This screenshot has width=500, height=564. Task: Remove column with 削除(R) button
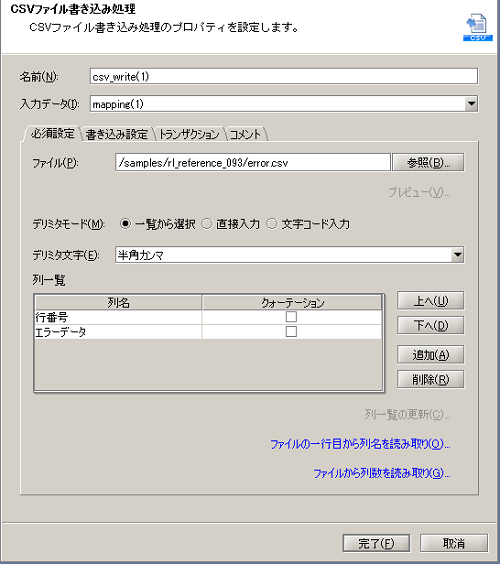click(x=431, y=379)
